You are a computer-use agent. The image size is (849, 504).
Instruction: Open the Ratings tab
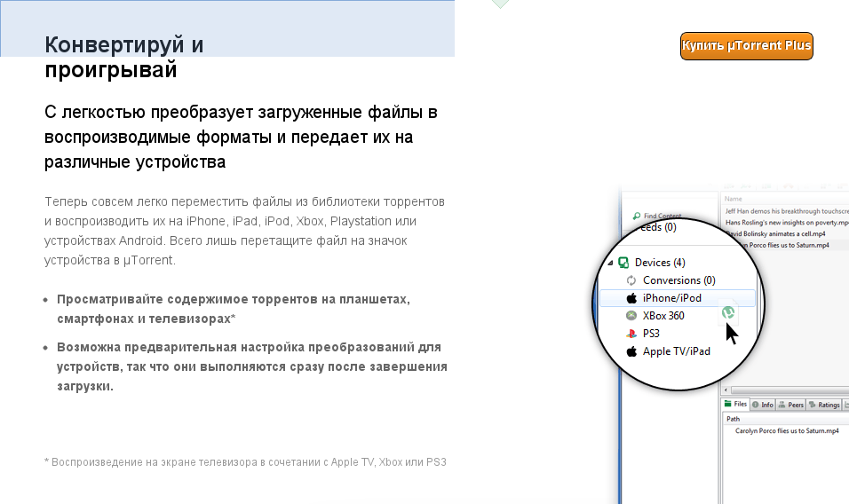click(x=824, y=405)
